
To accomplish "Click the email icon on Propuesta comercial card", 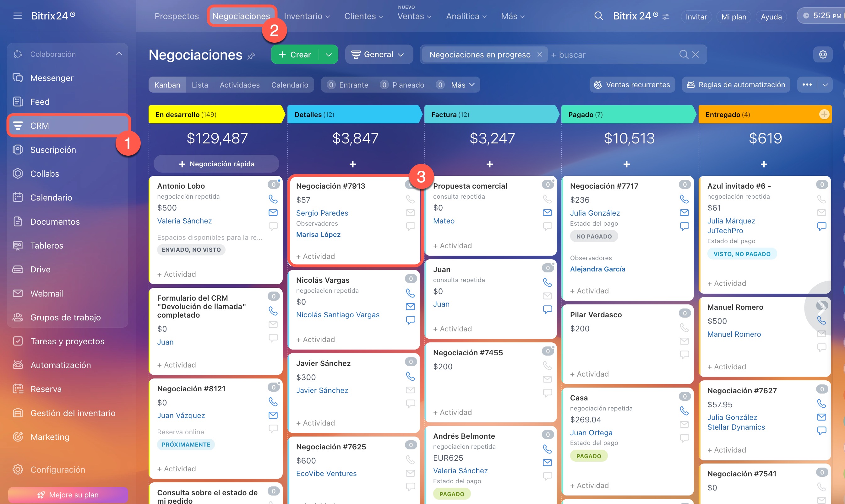I will pyautogui.click(x=547, y=212).
